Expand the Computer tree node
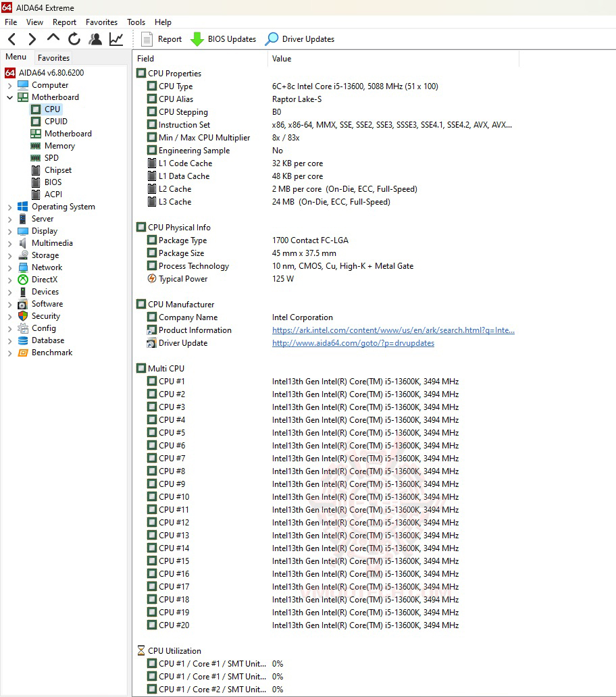 9,85
